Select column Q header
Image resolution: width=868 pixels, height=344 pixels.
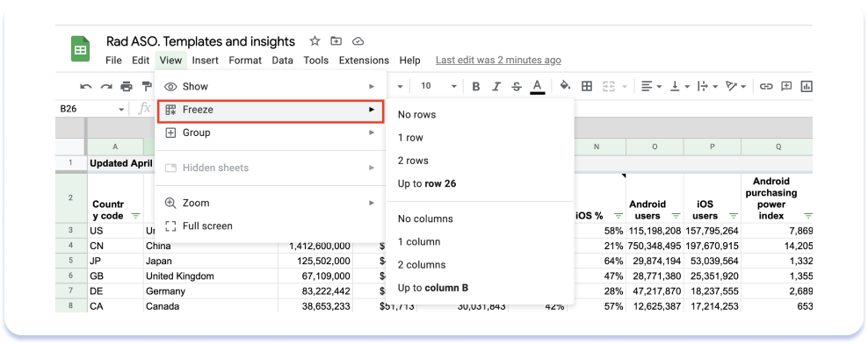pos(778,147)
